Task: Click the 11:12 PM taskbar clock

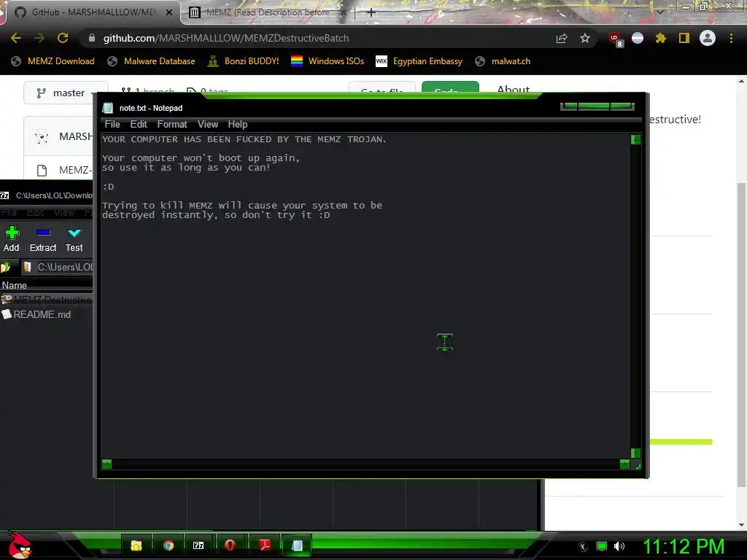Action: point(684,546)
